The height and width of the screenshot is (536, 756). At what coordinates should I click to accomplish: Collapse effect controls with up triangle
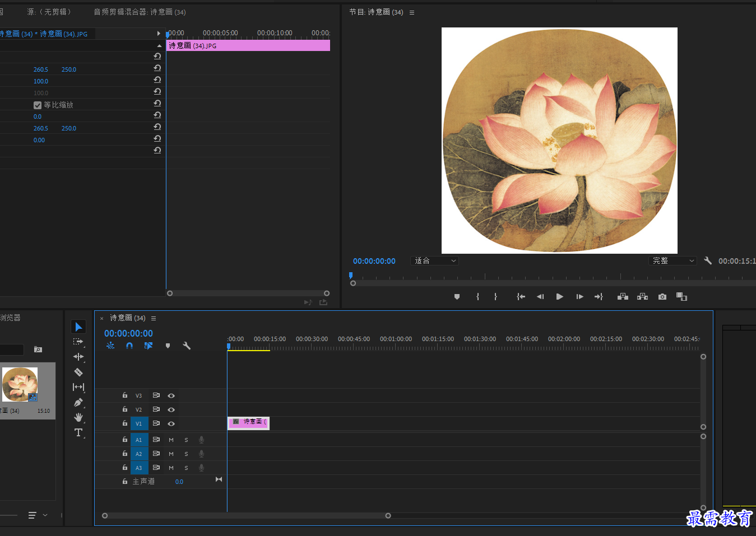[x=159, y=45]
